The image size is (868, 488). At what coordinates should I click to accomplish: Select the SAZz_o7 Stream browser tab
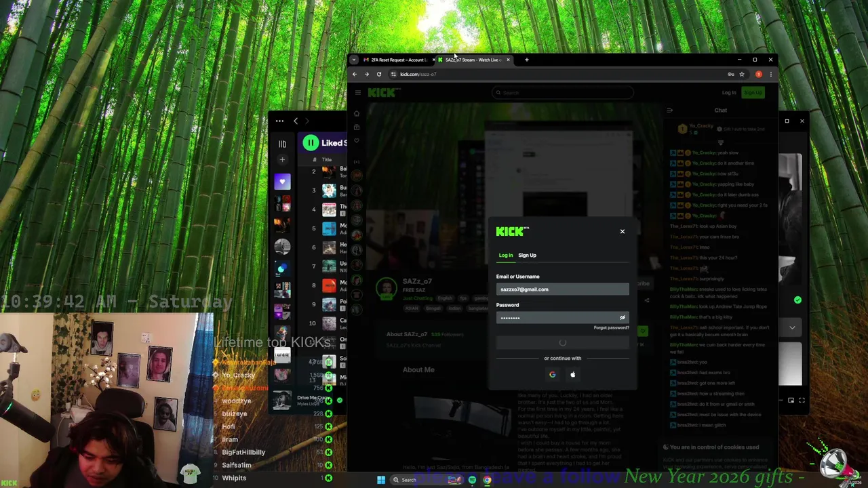click(x=473, y=60)
